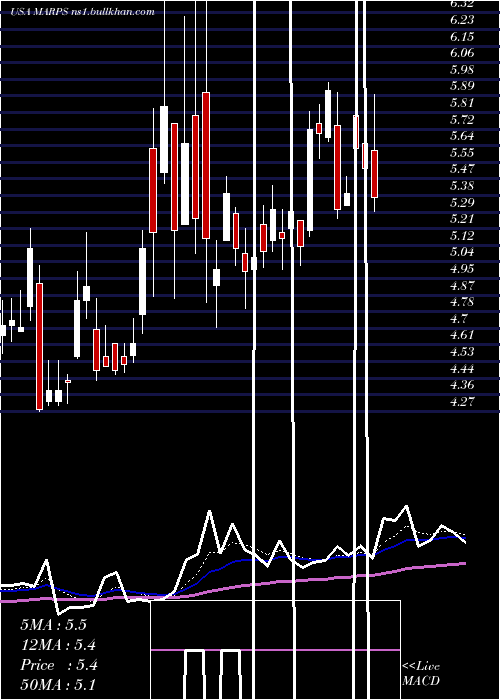
Task: Select the 4.27 price axis label
Action: point(462,402)
